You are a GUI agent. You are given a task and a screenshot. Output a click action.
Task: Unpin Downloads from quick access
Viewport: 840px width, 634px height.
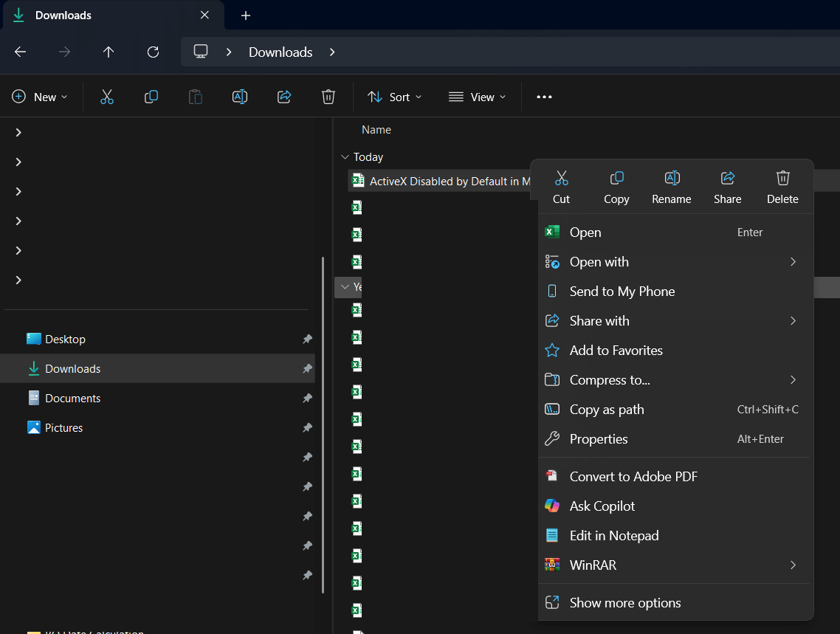[308, 368]
